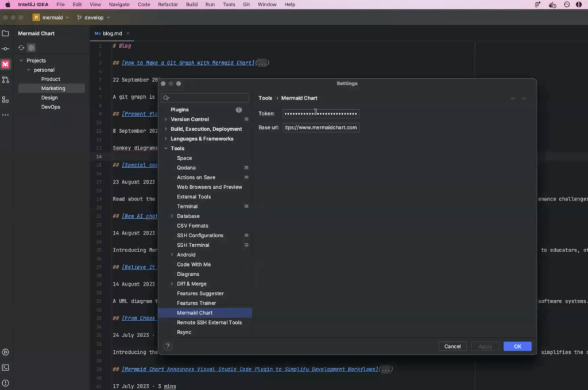
Task: Select Plugins in settings list
Action: 205,110
